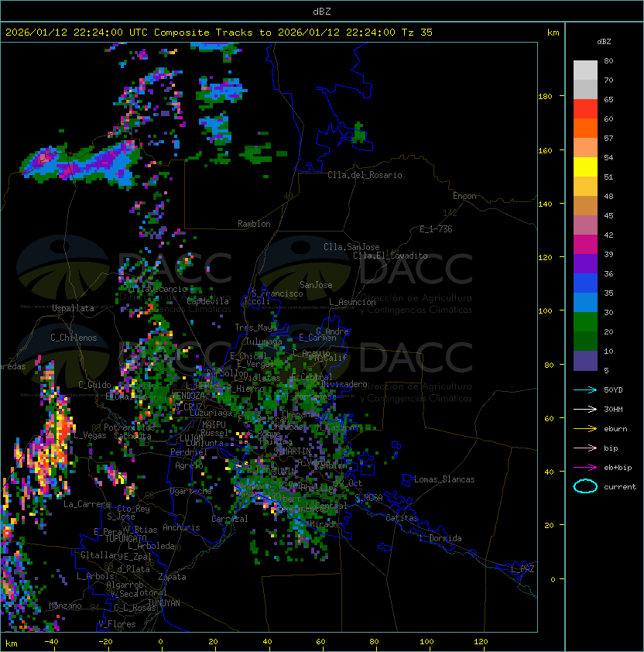644x652 pixels.
Task: Click the 'Encon' map label
Action: [x=464, y=196]
